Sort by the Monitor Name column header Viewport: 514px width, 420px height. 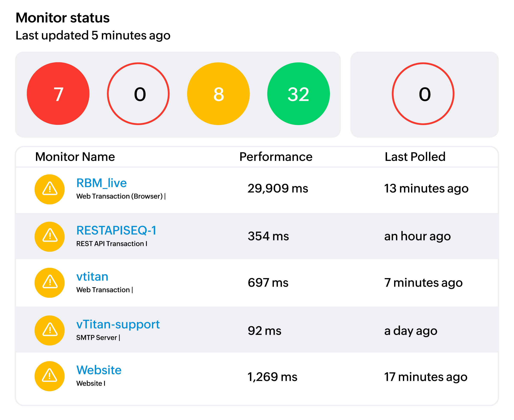point(75,157)
